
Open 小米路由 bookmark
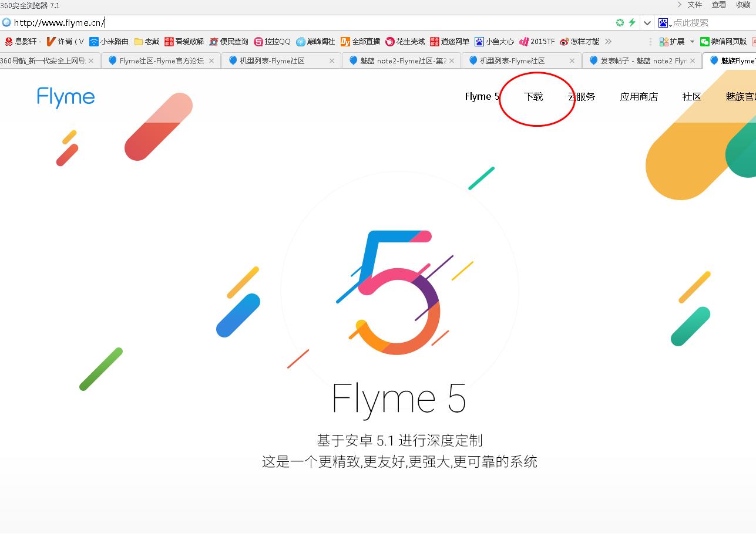click(x=109, y=42)
